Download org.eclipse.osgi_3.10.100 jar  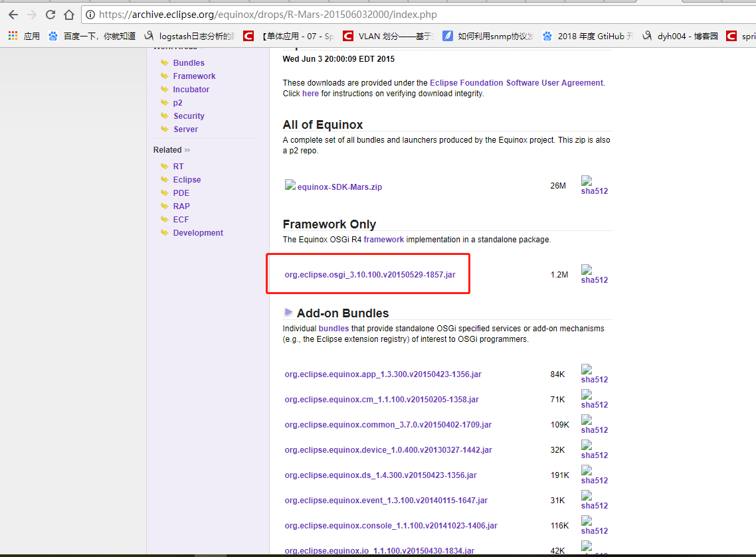click(370, 275)
